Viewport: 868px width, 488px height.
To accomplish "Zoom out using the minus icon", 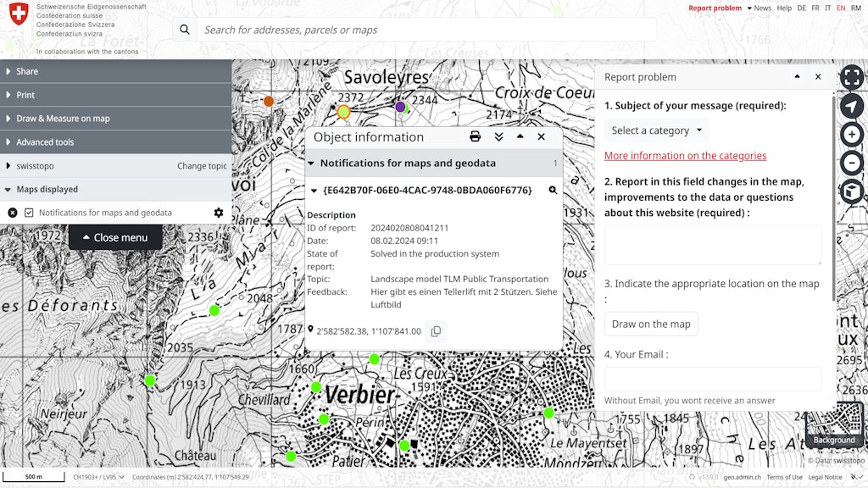I will coord(850,164).
